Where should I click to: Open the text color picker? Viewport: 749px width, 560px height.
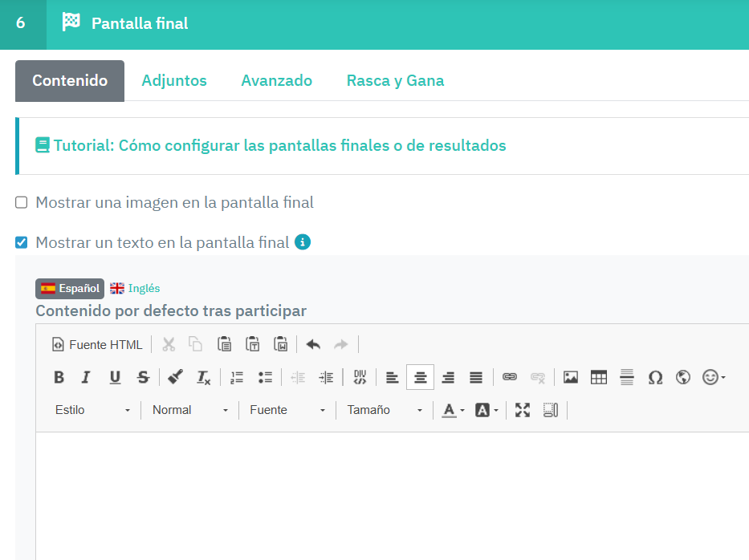[x=453, y=410]
